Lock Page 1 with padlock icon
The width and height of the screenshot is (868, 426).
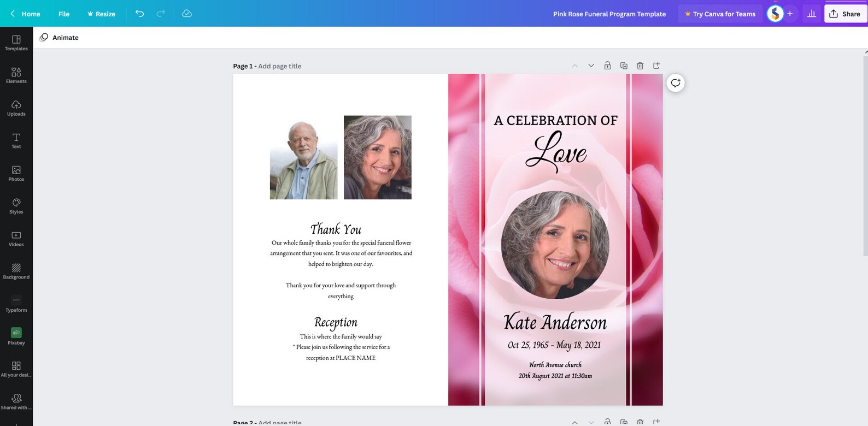607,66
